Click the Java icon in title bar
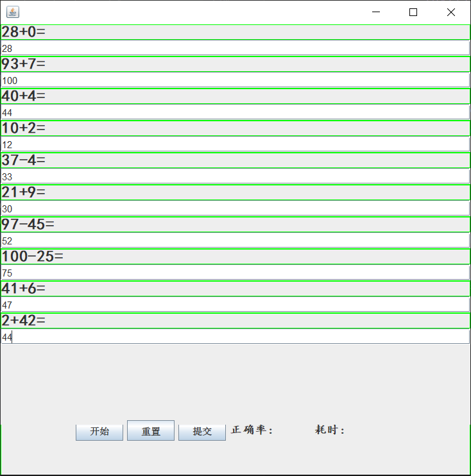 [13, 12]
